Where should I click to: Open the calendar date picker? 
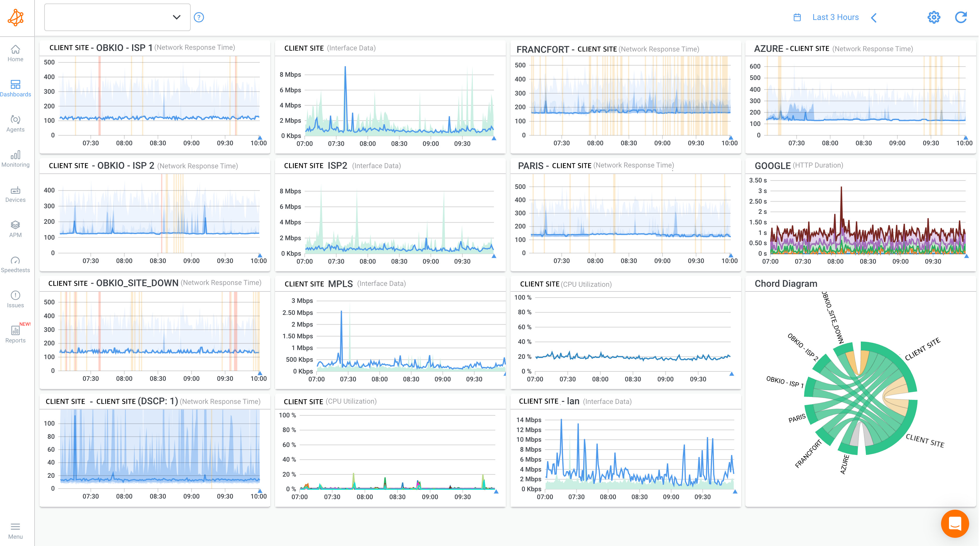[798, 17]
